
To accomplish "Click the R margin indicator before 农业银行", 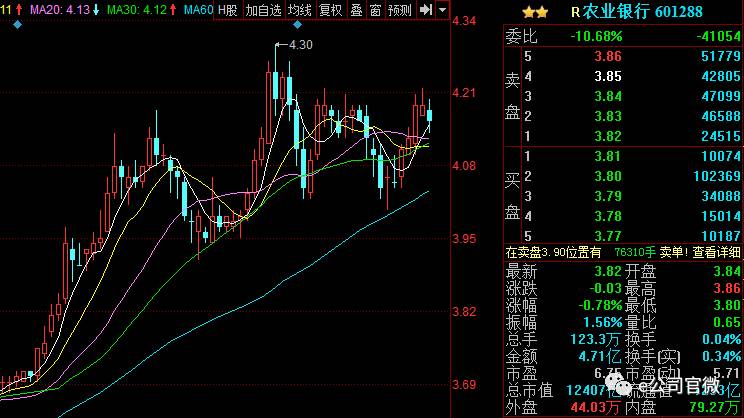I will point(575,12).
